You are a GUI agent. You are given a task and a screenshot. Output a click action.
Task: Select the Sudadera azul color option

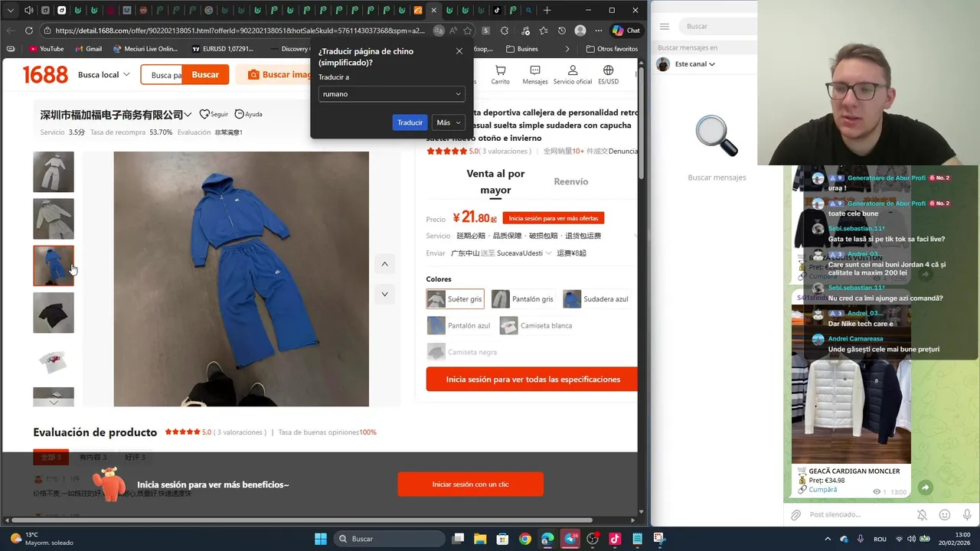point(596,299)
